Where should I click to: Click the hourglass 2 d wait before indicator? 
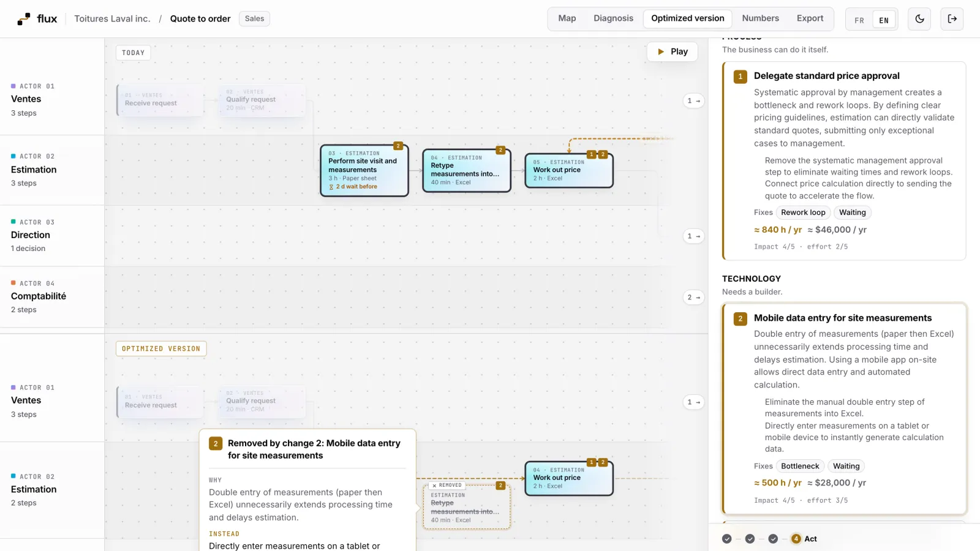pyautogui.click(x=353, y=187)
